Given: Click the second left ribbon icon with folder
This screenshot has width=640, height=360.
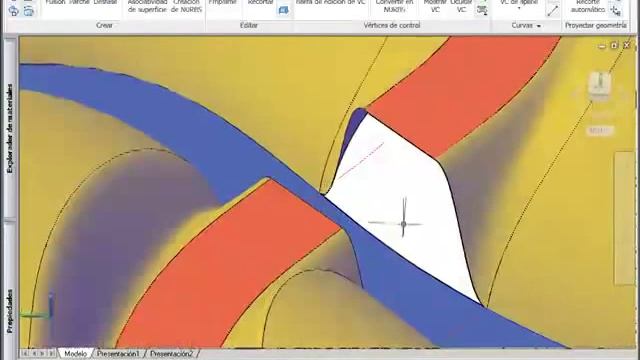Looking at the screenshot, I should tap(28, 11).
